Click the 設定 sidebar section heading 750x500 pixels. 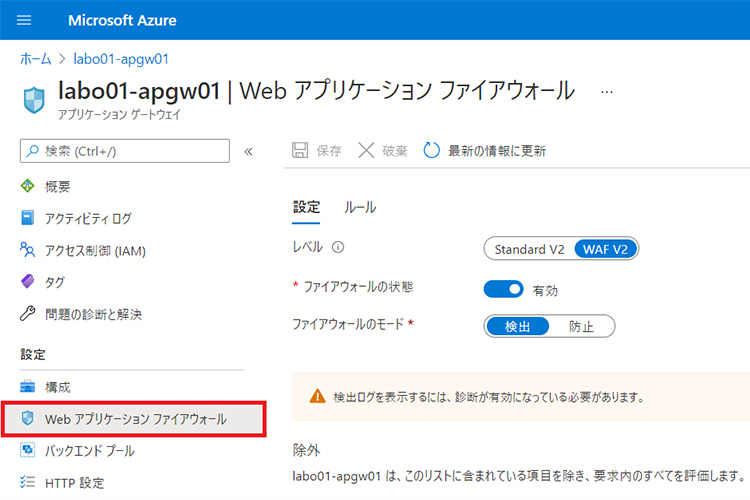[33, 355]
